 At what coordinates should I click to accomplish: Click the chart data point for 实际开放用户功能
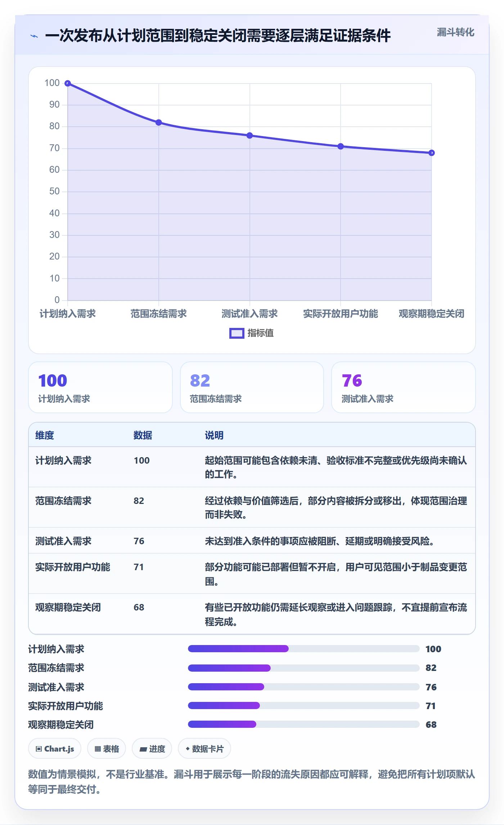tap(341, 146)
